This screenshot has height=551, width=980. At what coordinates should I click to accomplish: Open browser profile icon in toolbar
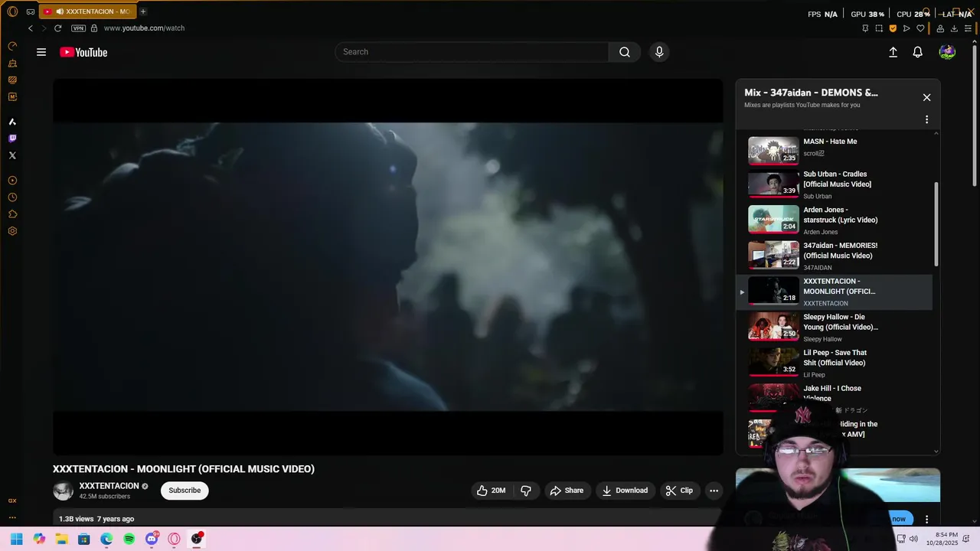point(940,28)
